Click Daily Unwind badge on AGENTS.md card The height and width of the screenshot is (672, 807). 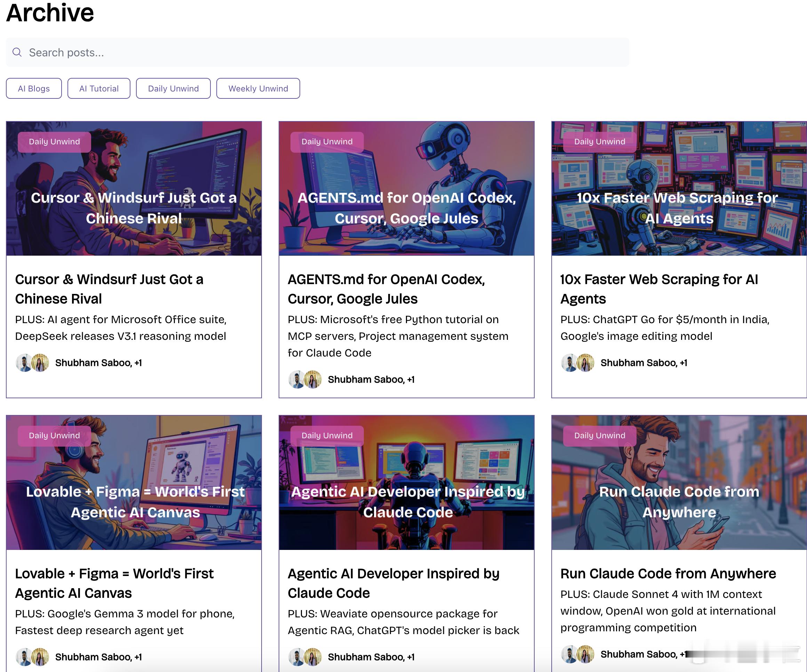click(x=327, y=142)
